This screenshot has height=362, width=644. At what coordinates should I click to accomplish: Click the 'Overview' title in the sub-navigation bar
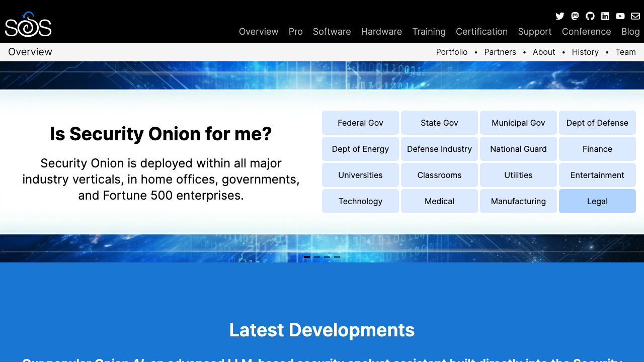(x=30, y=52)
